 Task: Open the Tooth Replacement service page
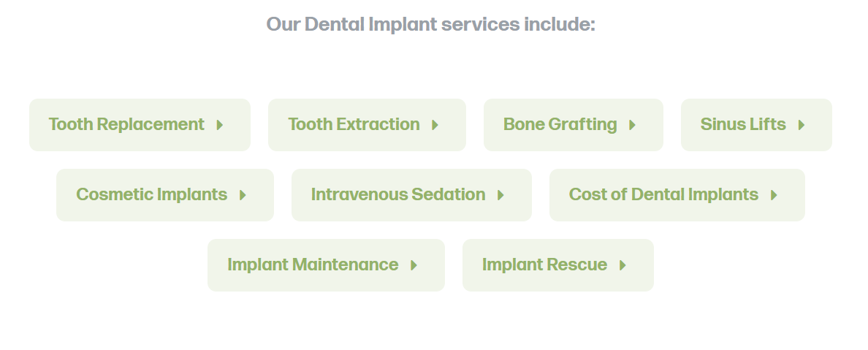(140, 125)
